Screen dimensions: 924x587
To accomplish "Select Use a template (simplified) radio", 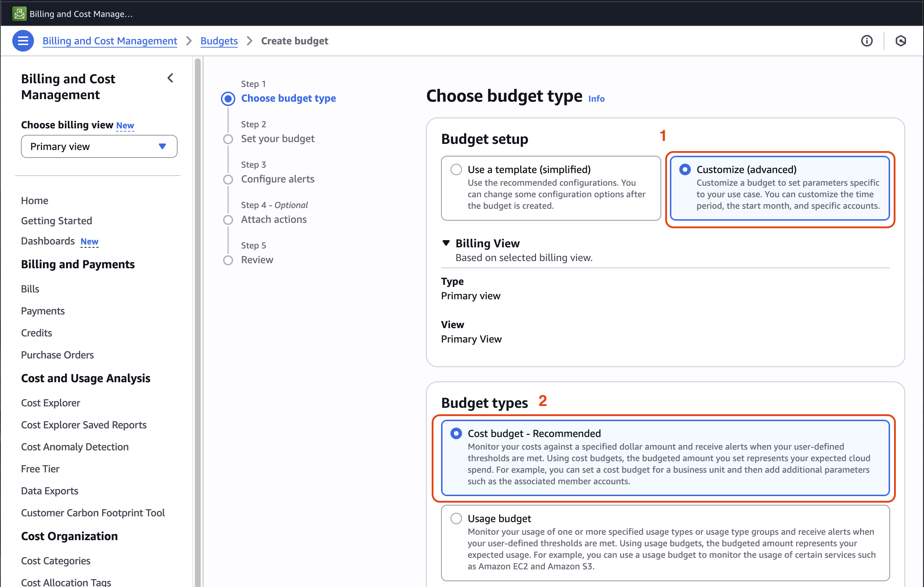I will 456,169.
